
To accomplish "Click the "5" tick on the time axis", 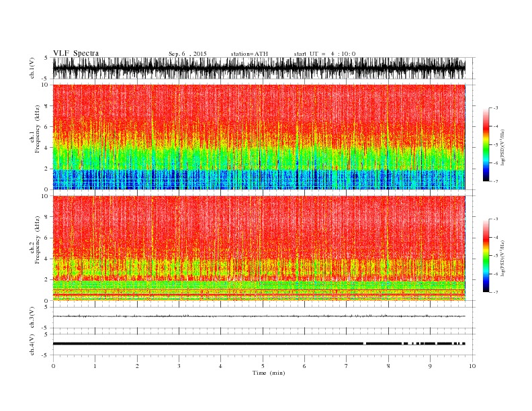I will 263,366.
